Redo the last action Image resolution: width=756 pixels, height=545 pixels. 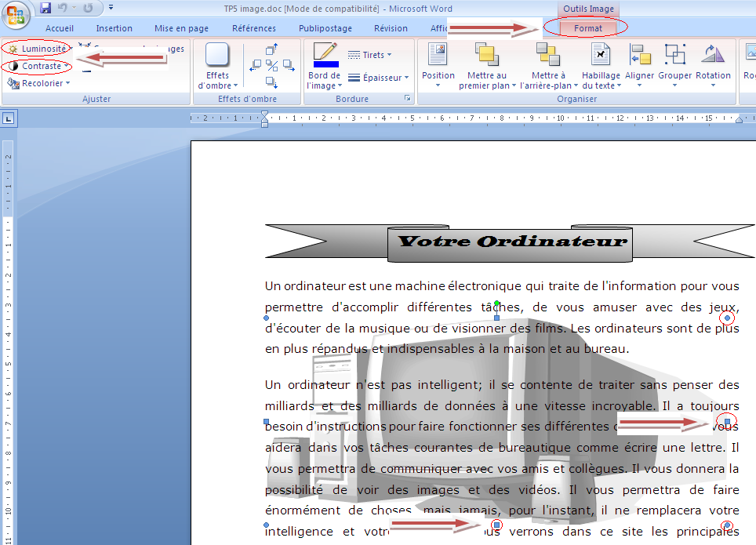tap(88, 8)
